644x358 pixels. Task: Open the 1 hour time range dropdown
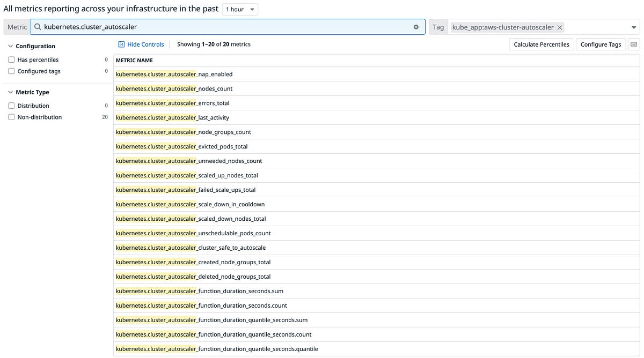pos(239,9)
